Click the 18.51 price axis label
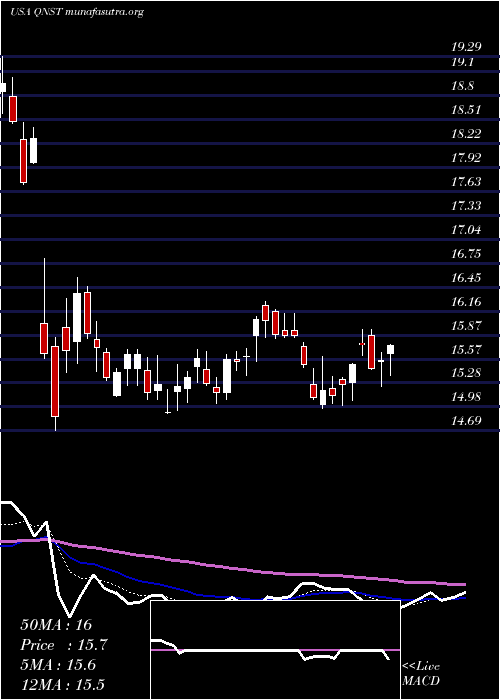 [x=465, y=110]
